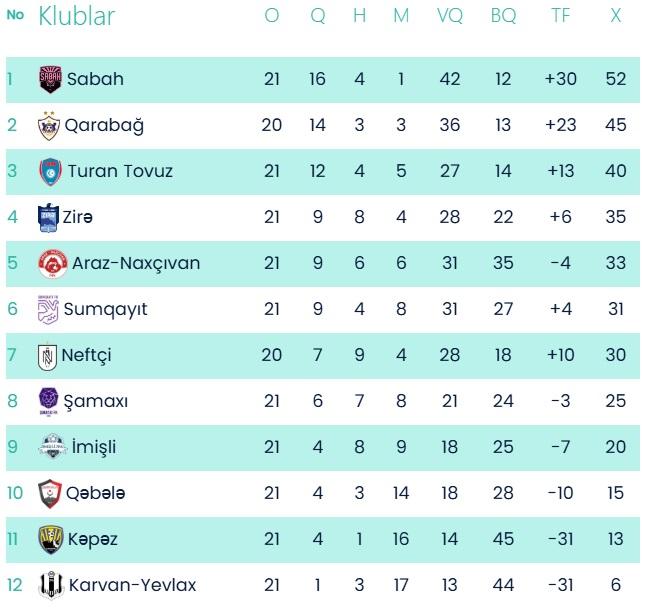Click the X points column header
The width and height of the screenshot is (645, 613).
tap(615, 16)
